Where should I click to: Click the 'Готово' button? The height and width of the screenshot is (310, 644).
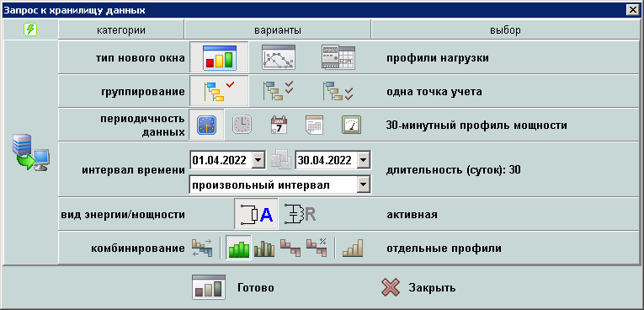tap(233, 288)
